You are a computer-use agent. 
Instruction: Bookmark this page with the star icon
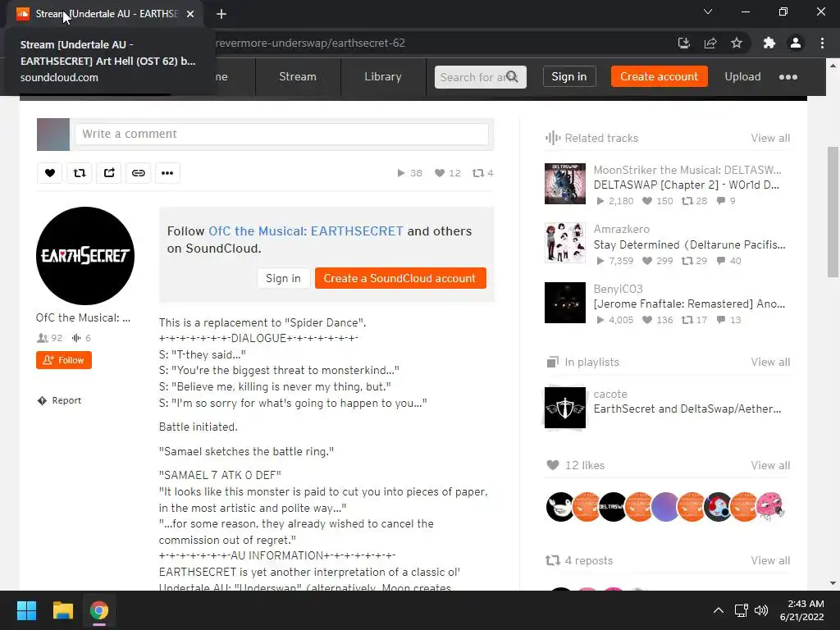(x=737, y=43)
